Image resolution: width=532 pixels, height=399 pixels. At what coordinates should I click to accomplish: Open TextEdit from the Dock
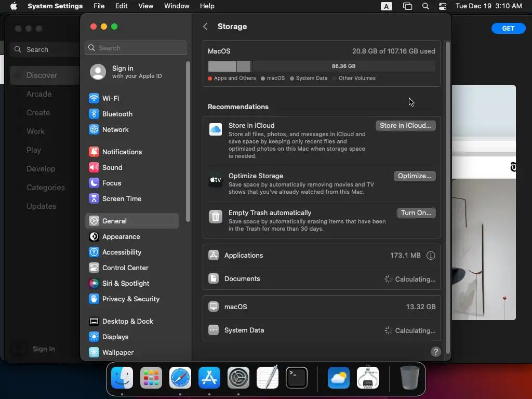[268, 378]
